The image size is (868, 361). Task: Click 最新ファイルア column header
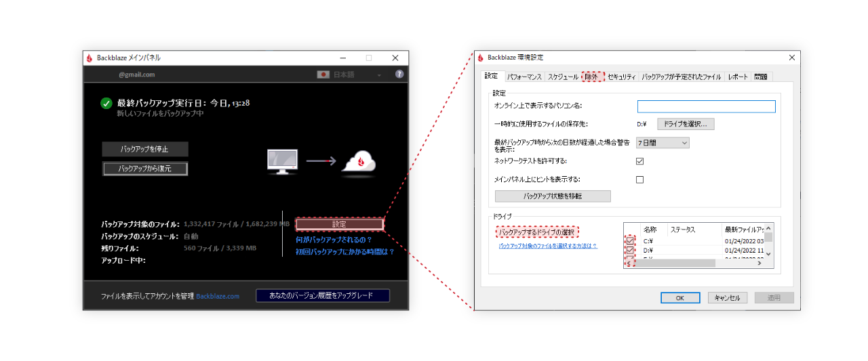(743, 230)
